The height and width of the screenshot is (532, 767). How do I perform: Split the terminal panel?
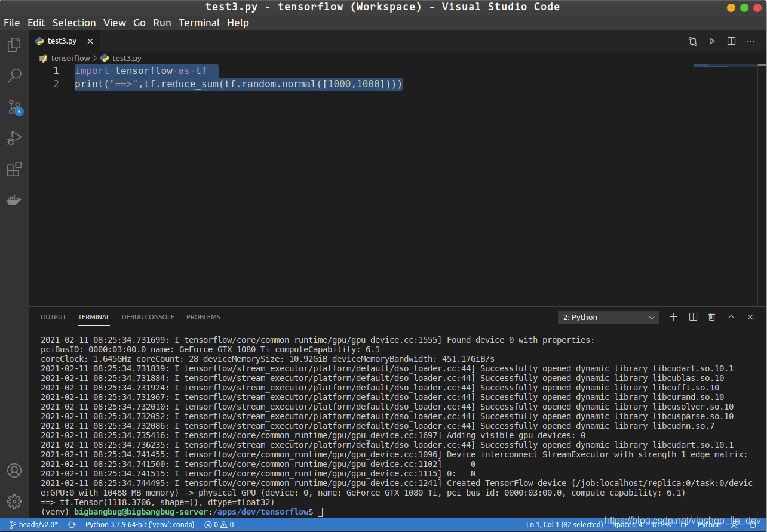pyautogui.click(x=693, y=317)
